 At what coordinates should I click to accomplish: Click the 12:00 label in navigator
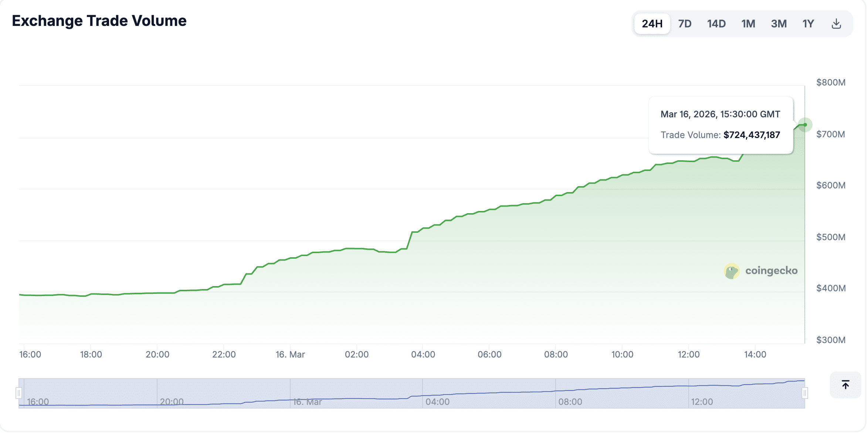click(702, 402)
